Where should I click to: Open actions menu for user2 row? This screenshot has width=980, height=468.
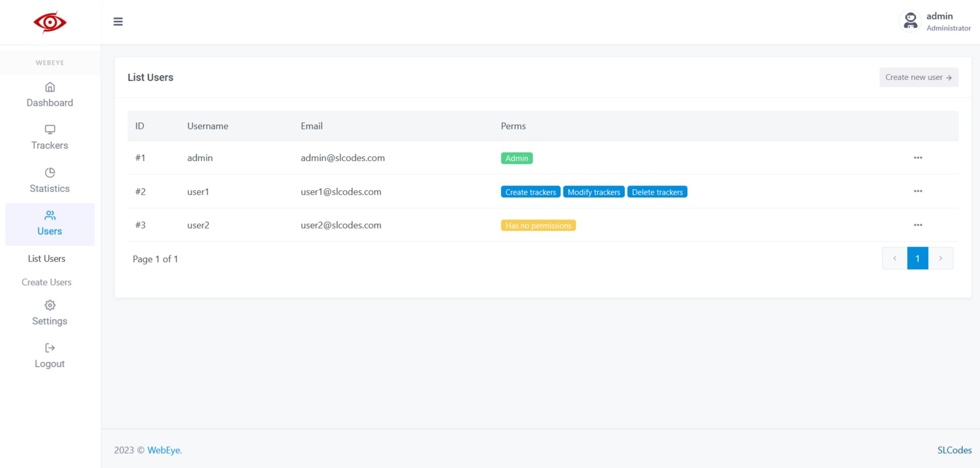pos(918,225)
